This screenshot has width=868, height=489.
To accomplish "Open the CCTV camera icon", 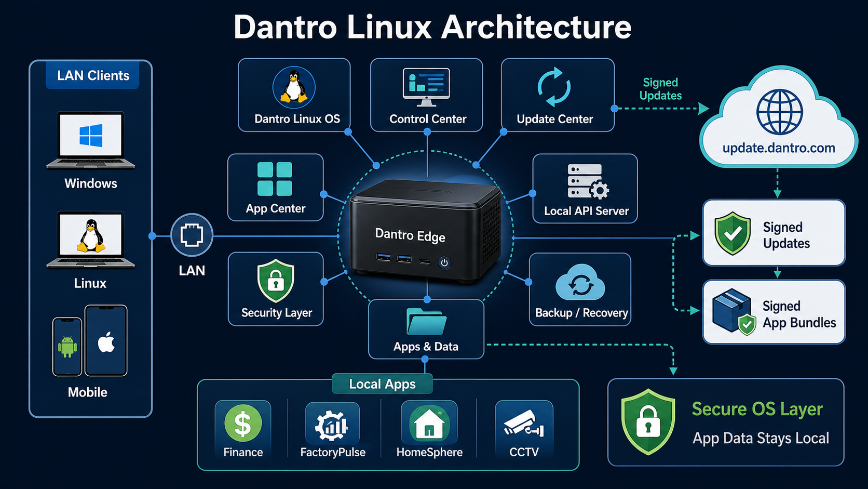I will pos(524,425).
